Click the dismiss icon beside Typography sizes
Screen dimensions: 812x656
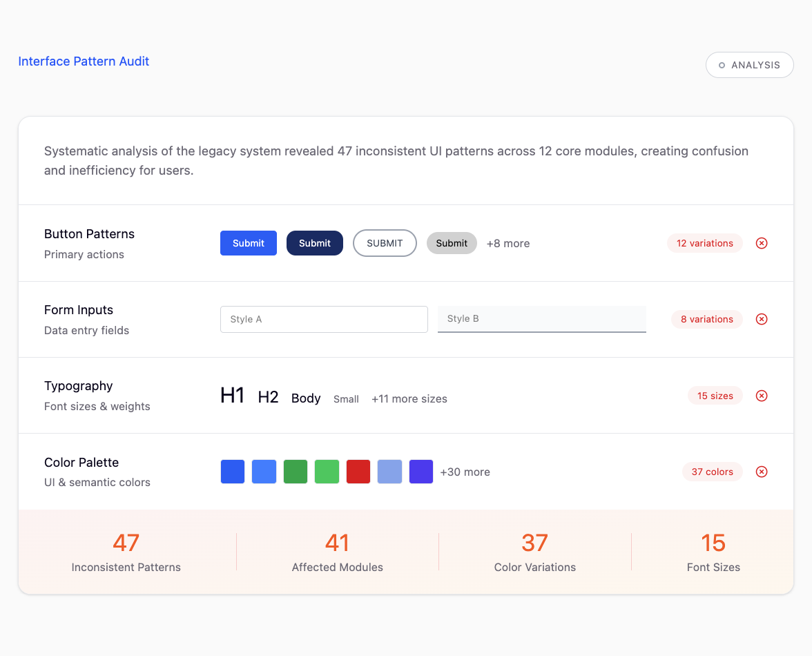tap(762, 396)
